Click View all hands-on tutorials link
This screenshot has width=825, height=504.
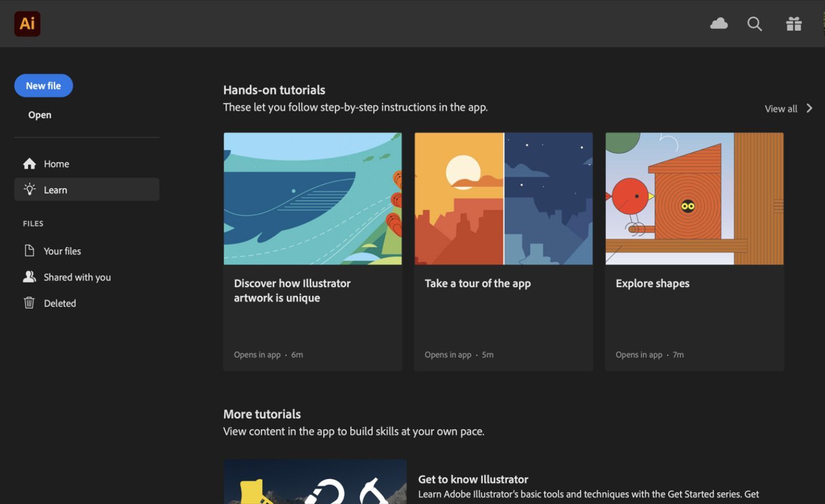coord(781,109)
